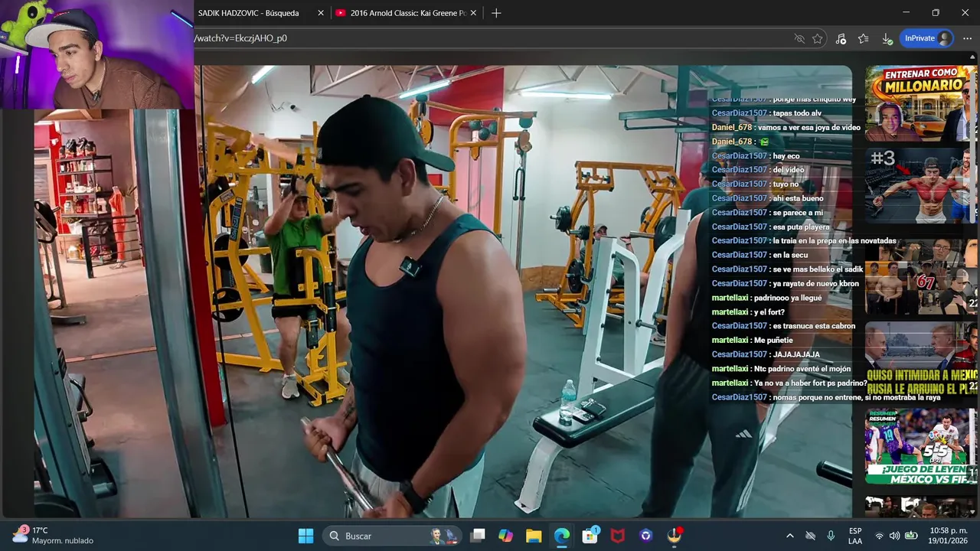Click the chat message 'del video'
The height and width of the screenshot is (551, 980).
click(789, 170)
